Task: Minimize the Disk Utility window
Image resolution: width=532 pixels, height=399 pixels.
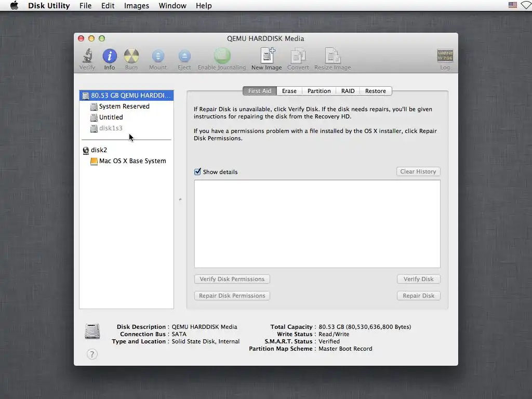Action: [91, 38]
